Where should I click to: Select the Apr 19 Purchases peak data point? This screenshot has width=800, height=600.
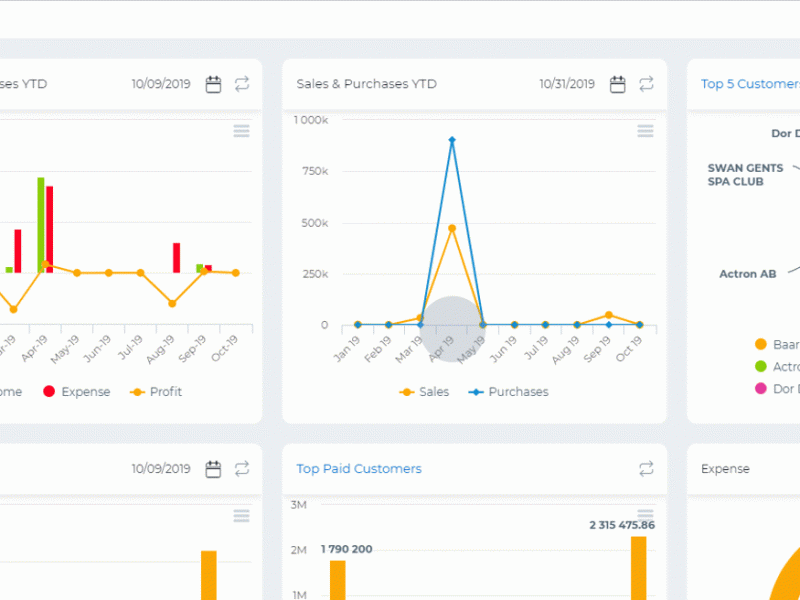tap(452, 140)
